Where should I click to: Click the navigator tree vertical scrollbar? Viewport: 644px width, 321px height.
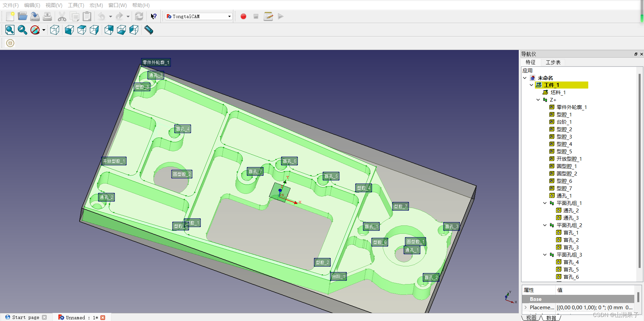[x=639, y=171]
